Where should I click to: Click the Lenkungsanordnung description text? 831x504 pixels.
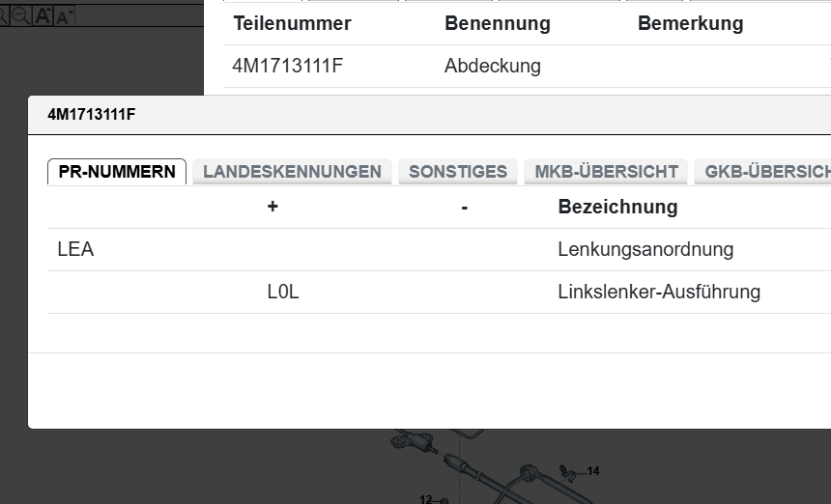coord(645,250)
